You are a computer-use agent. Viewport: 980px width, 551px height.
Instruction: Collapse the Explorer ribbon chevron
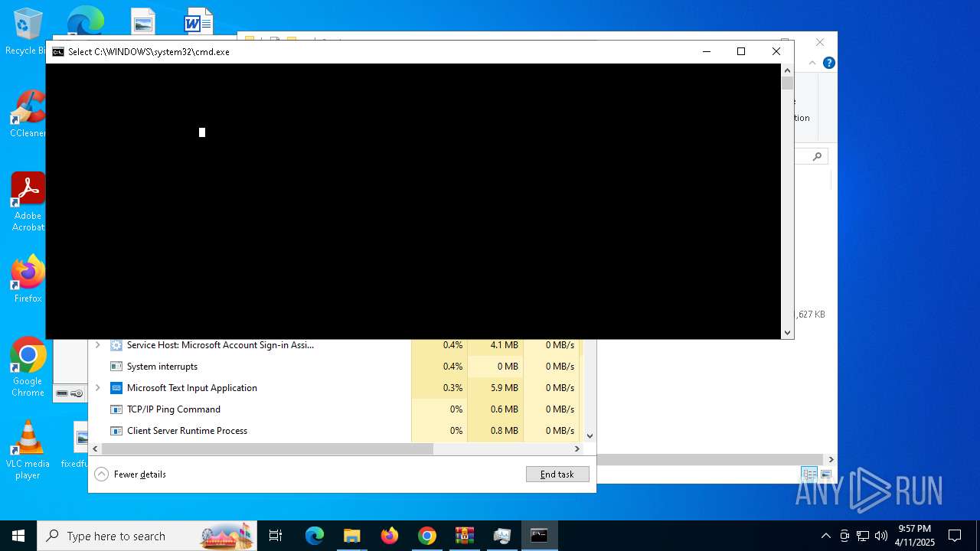(x=812, y=63)
